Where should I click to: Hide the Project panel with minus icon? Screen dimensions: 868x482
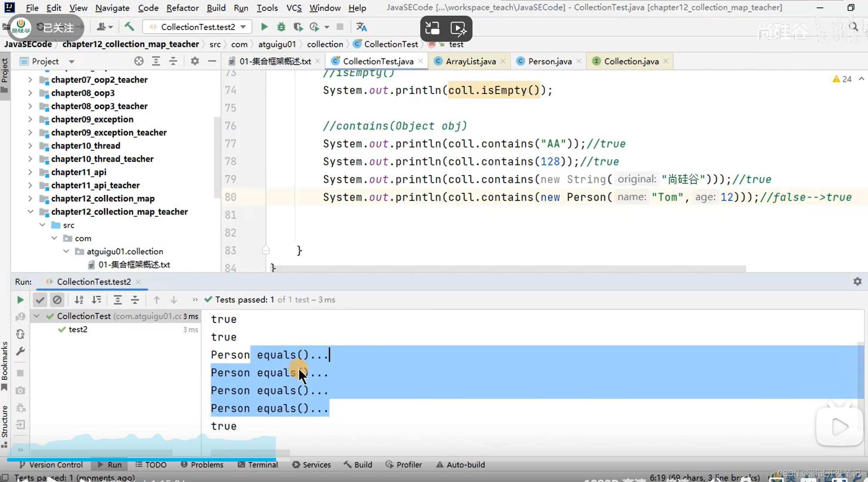(212, 61)
